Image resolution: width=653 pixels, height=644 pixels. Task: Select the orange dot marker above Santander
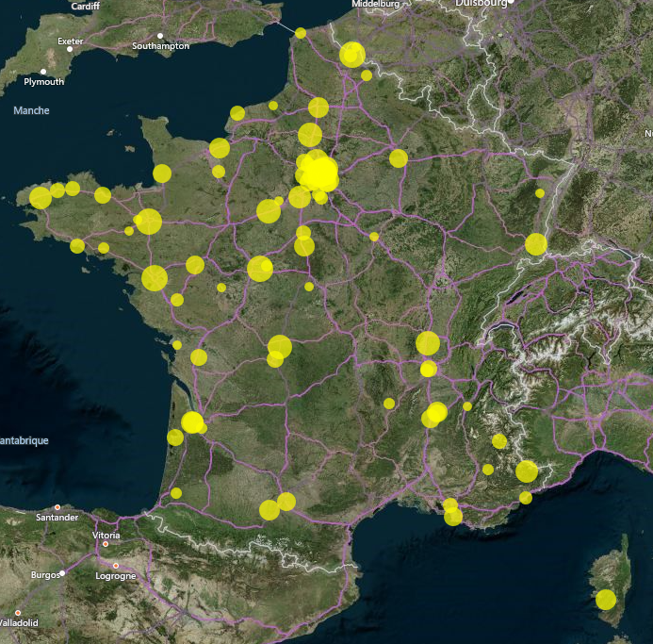[x=57, y=507]
